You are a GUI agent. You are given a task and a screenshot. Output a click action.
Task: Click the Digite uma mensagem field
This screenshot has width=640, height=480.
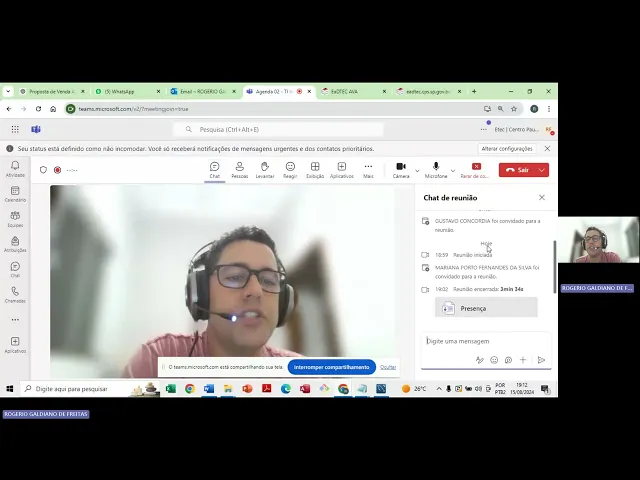(486, 341)
